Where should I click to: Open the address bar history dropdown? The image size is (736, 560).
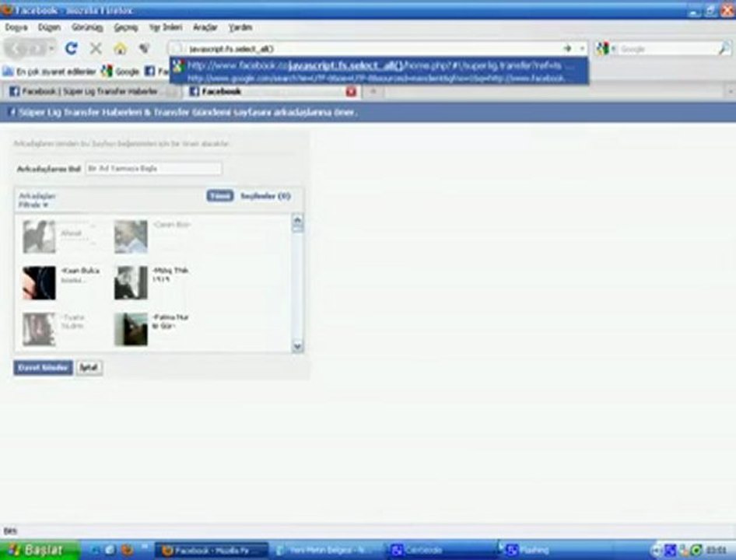[582, 48]
